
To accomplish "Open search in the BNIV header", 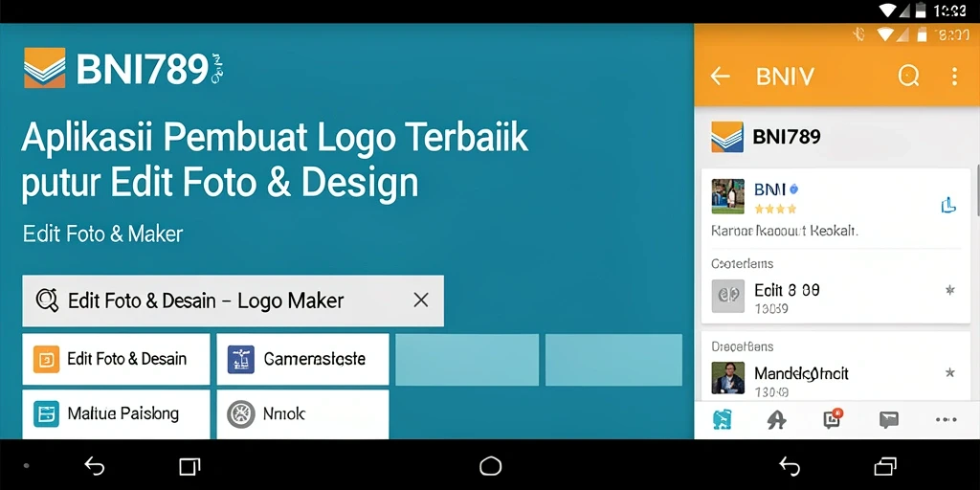I will tap(909, 77).
